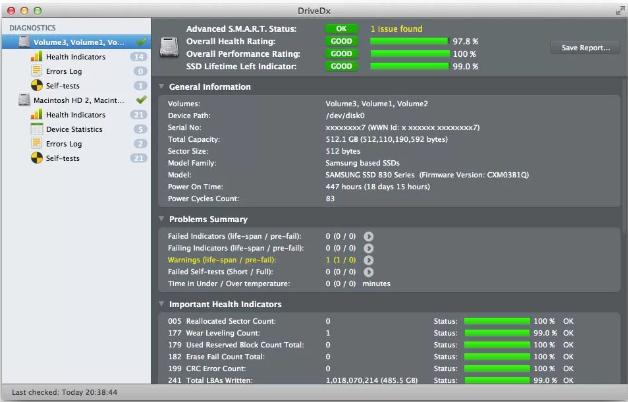The height and width of the screenshot is (402, 628).
Task: Click the drive icon beside Macintosh HD 2
Action: click(x=24, y=100)
